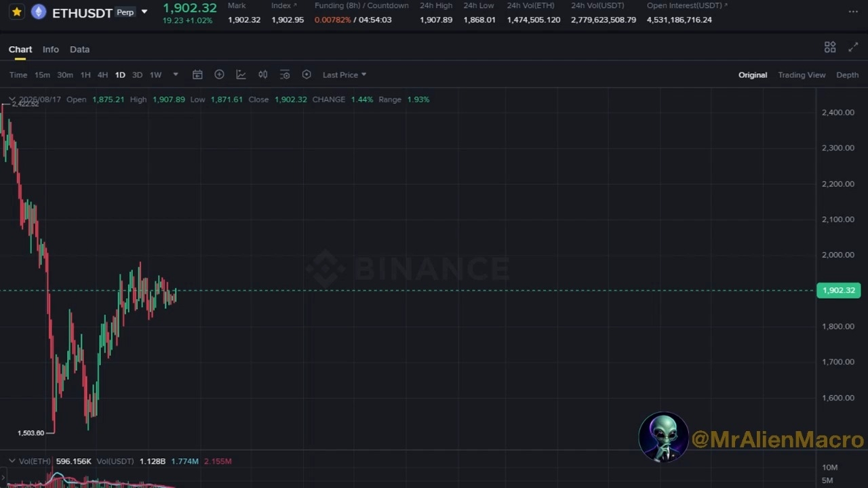Click the 24h Vol(USDT) value 2,779,623,508.79
Viewport: 868px width, 488px height.
coord(604,20)
